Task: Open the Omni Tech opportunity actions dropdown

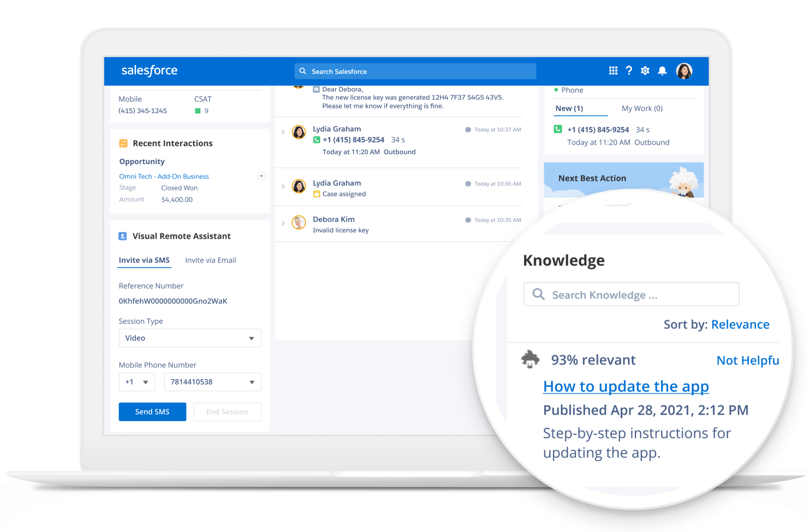Action: (x=261, y=176)
